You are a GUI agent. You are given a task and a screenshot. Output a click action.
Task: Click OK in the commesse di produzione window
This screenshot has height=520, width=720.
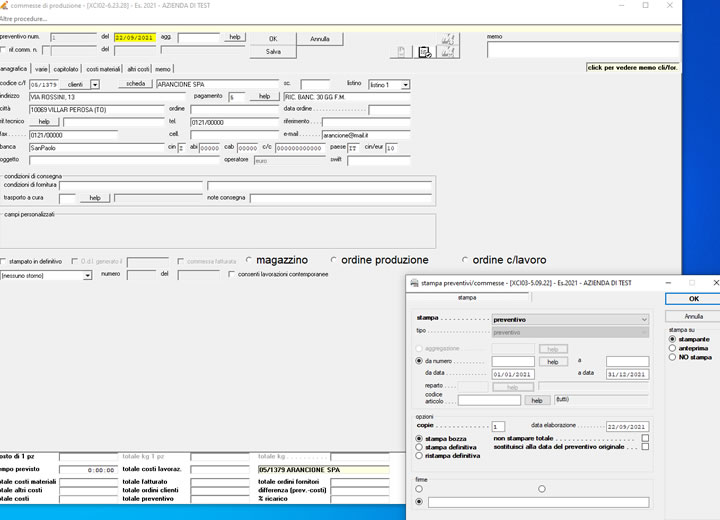tap(273, 39)
